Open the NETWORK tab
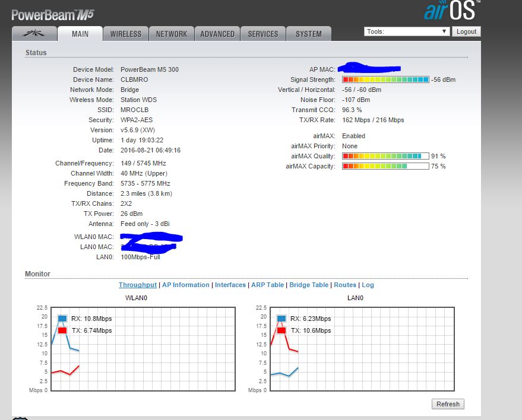This screenshot has width=522, height=420. tap(172, 34)
